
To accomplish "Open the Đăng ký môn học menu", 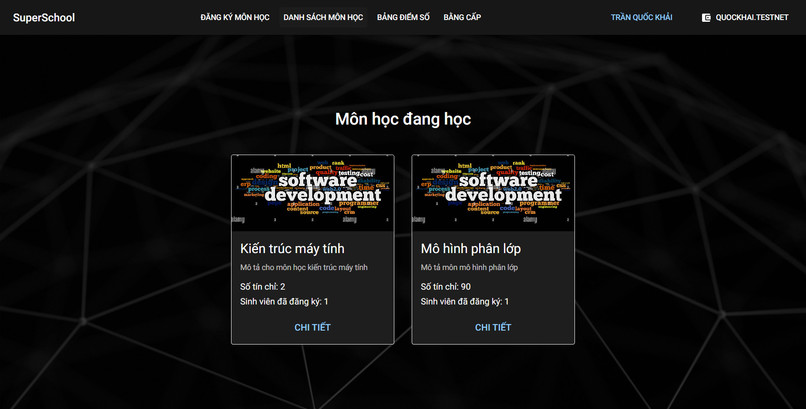I will coord(235,17).
